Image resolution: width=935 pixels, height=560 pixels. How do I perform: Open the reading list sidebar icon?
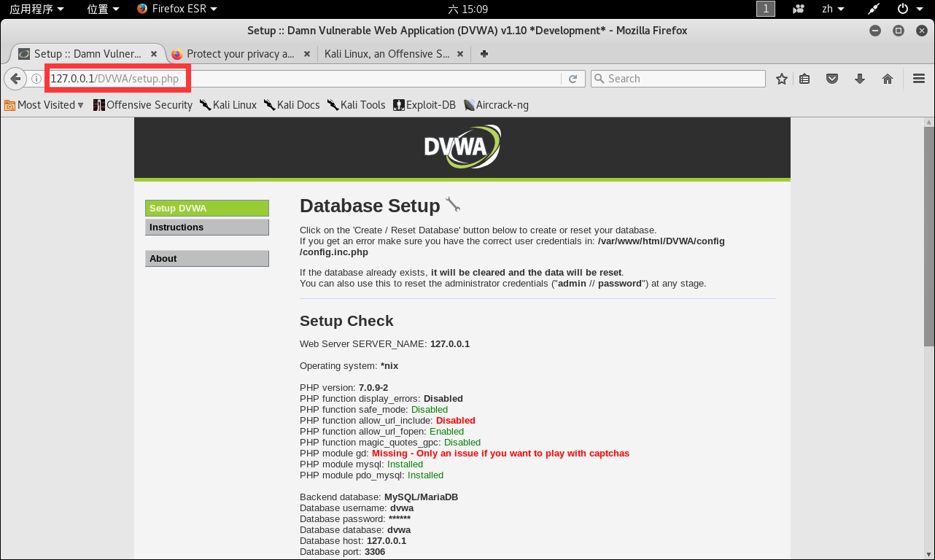tap(804, 78)
